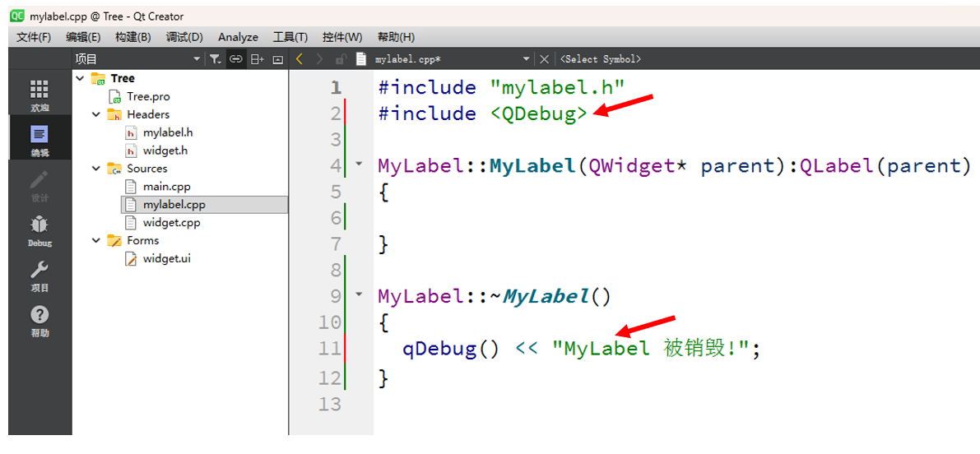Close the mylabel.cpp document with X
The width and height of the screenshot is (980, 454).
[545, 59]
